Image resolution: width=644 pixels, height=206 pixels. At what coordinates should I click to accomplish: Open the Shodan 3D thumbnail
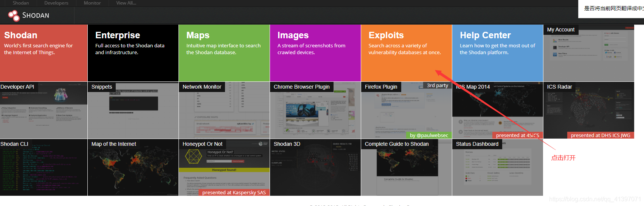315,167
